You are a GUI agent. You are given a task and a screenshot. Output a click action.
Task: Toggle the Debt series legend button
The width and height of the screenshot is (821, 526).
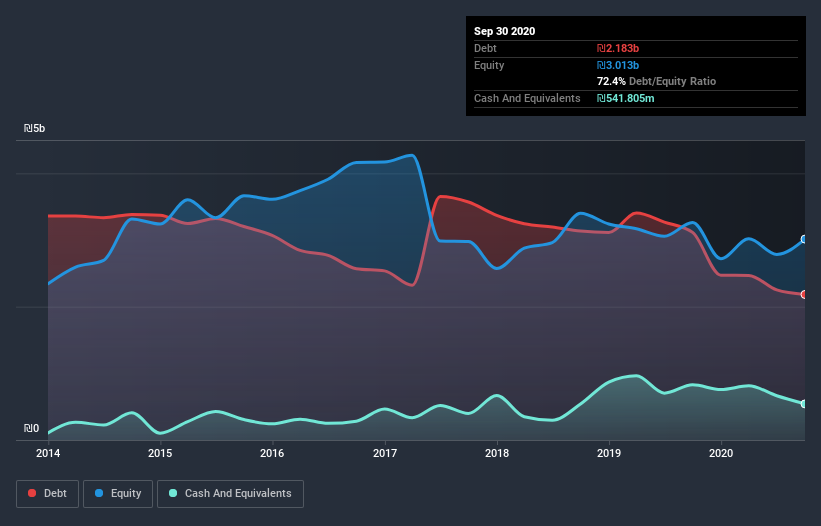[47, 494]
